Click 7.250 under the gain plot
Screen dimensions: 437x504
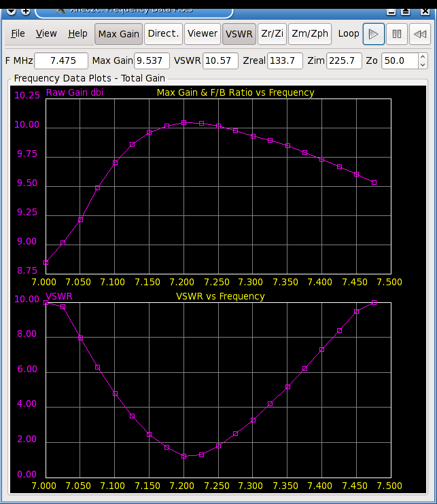(x=217, y=282)
